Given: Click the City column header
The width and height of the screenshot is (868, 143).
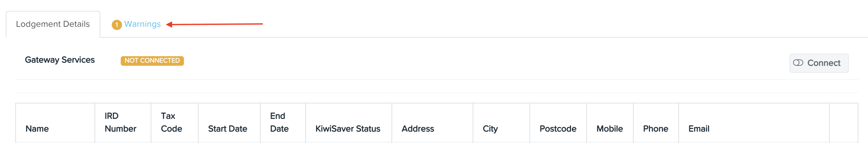Looking at the screenshot, I should 501,123.
